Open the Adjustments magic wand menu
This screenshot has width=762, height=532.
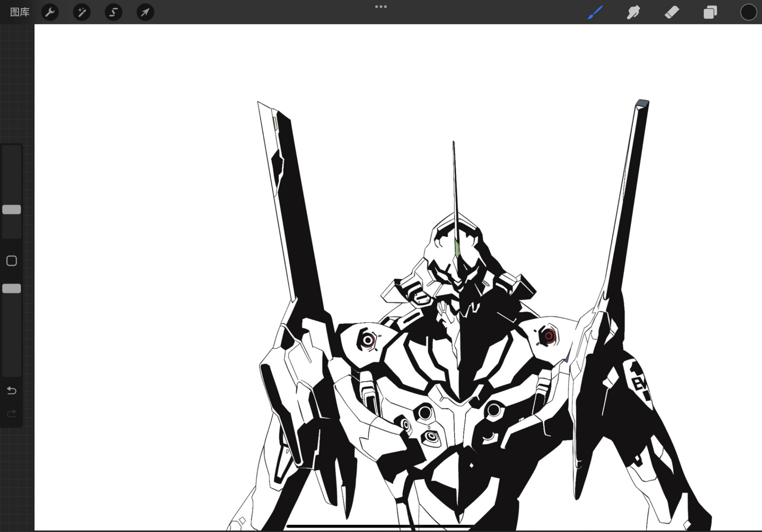point(81,12)
